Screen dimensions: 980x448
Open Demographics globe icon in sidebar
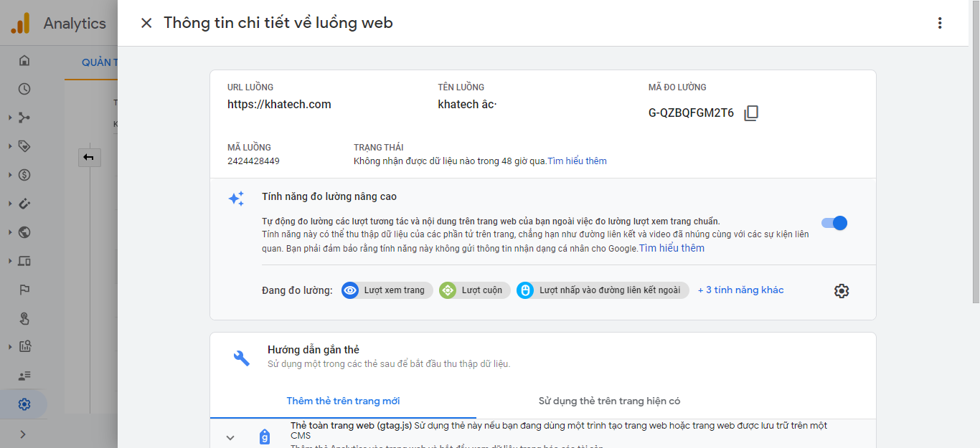pos(24,232)
